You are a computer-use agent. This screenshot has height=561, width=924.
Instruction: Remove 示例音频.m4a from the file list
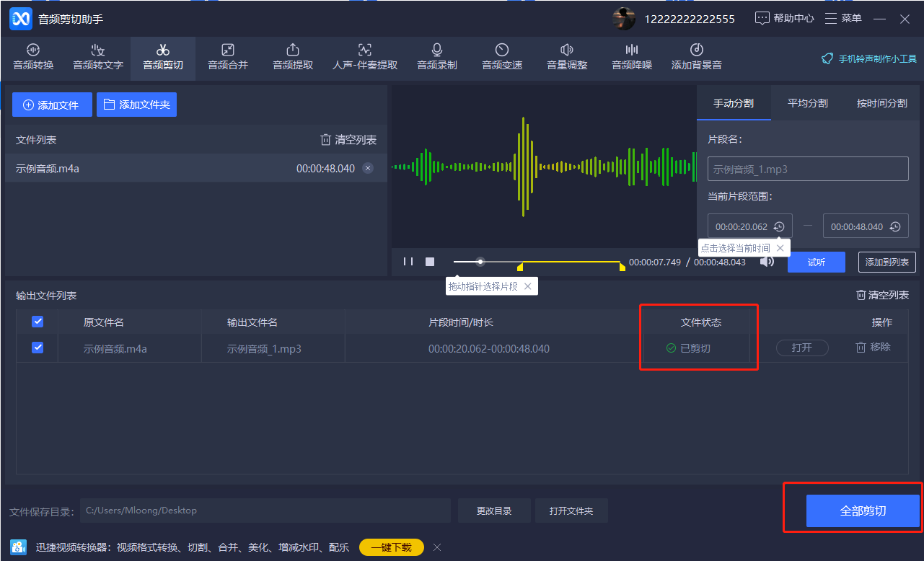tap(368, 169)
